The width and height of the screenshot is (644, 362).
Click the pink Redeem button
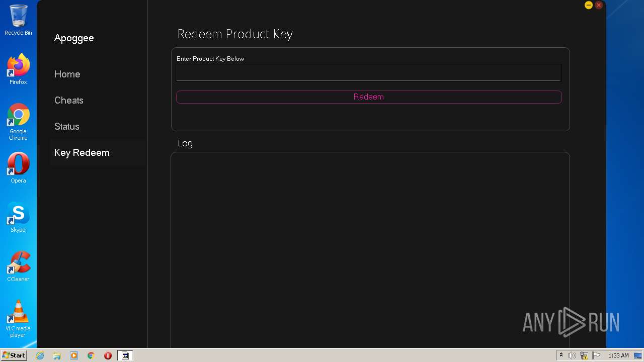tap(369, 97)
